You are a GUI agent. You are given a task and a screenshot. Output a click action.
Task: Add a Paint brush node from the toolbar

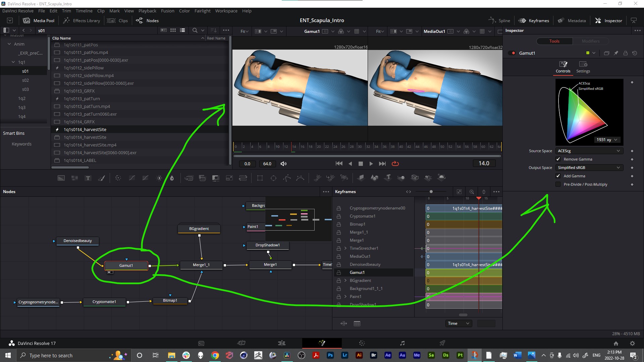[x=101, y=178]
